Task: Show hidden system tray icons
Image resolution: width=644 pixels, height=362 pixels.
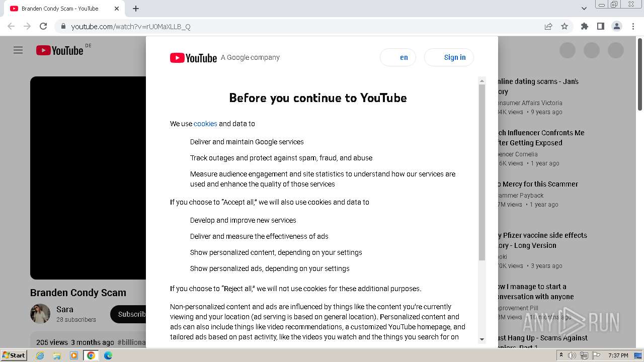Action: pos(561,355)
